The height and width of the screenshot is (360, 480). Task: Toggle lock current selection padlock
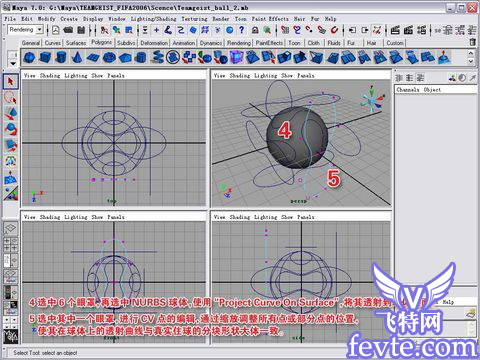(x=255, y=30)
